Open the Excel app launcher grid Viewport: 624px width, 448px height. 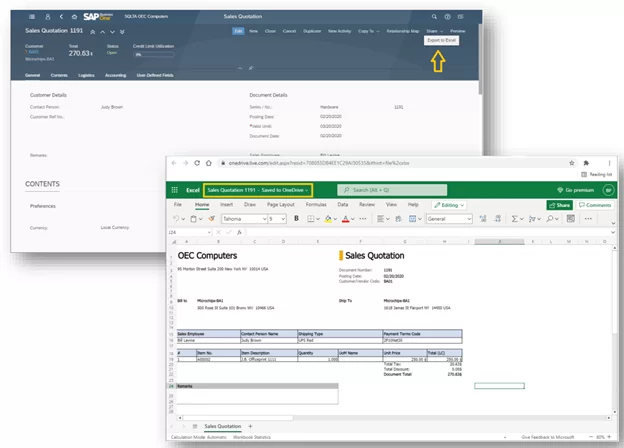pyautogui.click(x=174, y=190)
